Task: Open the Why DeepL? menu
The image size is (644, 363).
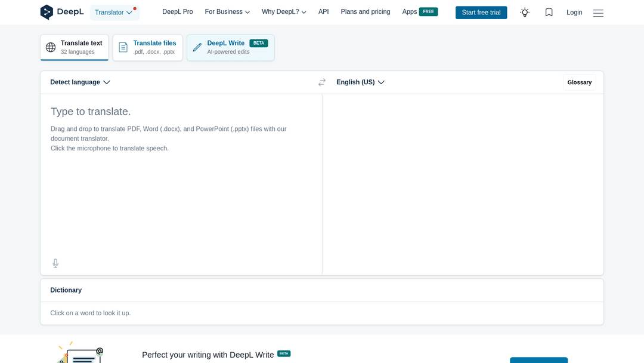Action: [x=284, y=12]
